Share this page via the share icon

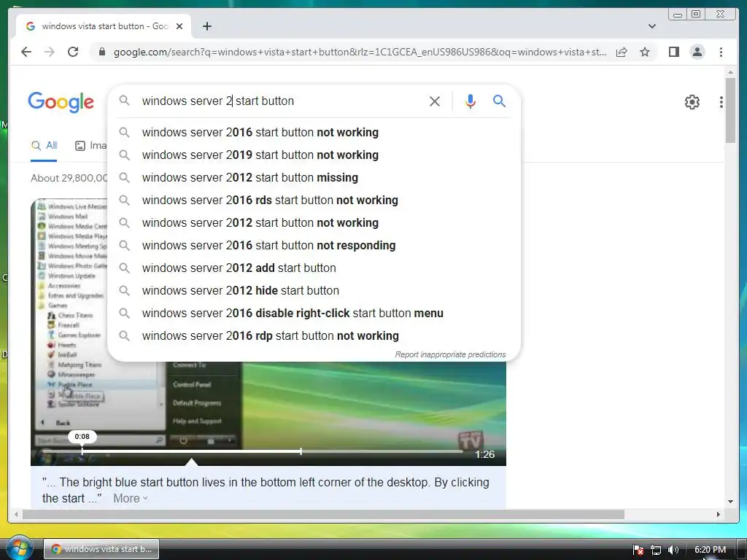(x=622, y=52)
